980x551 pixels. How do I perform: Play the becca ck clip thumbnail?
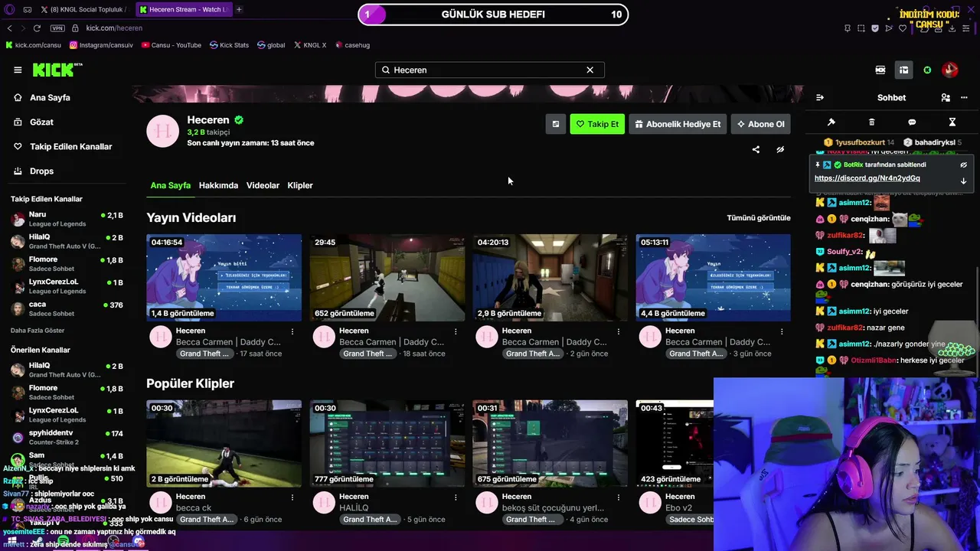pyautogui.click(x=224, y=443)
